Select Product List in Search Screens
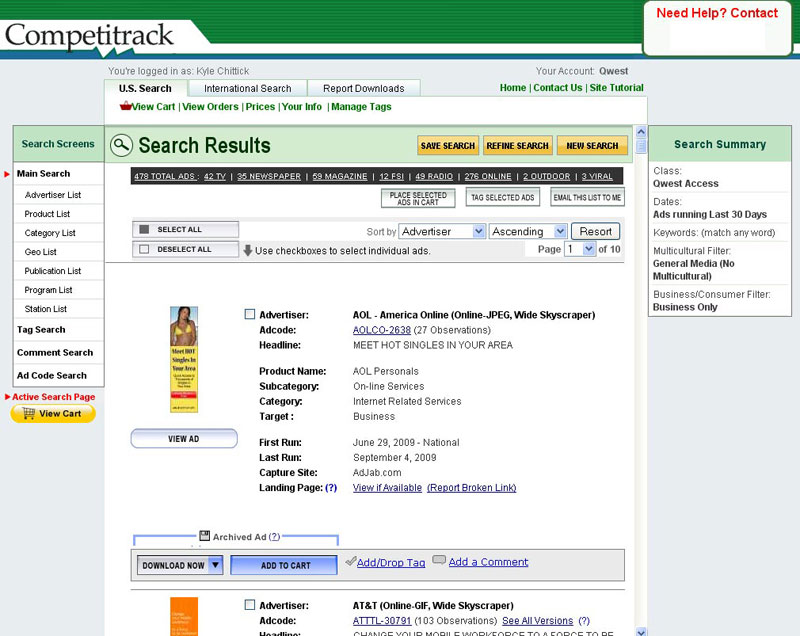The width and height of the screenshot is (800, 636). (47, 214)
